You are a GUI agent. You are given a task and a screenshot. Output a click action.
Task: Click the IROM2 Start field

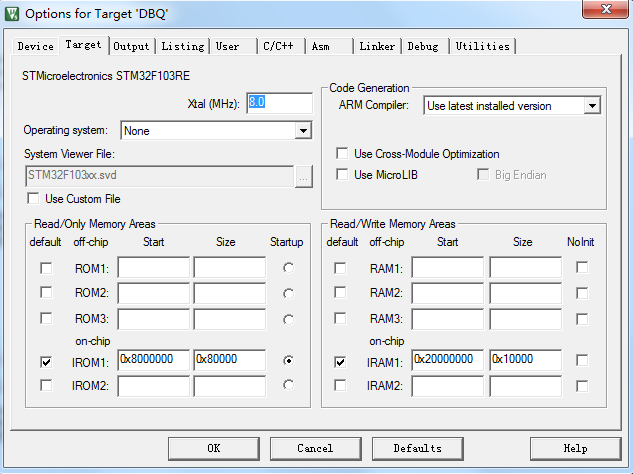pos(153,386)
